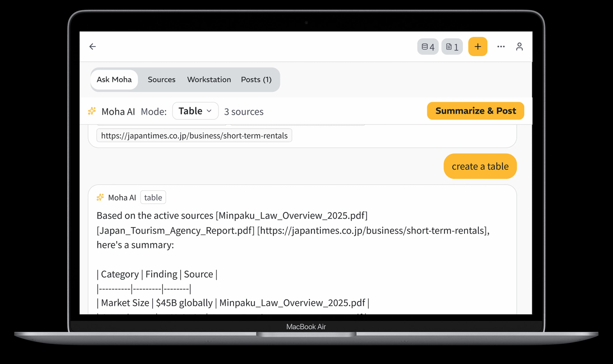
Task: Click the back arrow to go back
Action: tap(93, 46)
